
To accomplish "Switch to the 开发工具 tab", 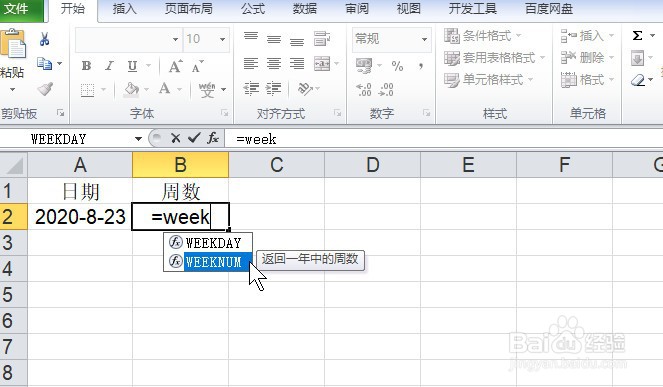I will point(473,9).
